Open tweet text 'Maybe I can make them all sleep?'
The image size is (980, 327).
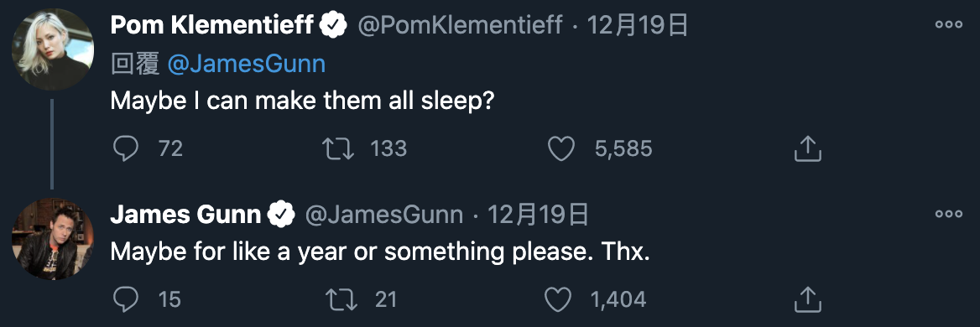click(303, 101)
